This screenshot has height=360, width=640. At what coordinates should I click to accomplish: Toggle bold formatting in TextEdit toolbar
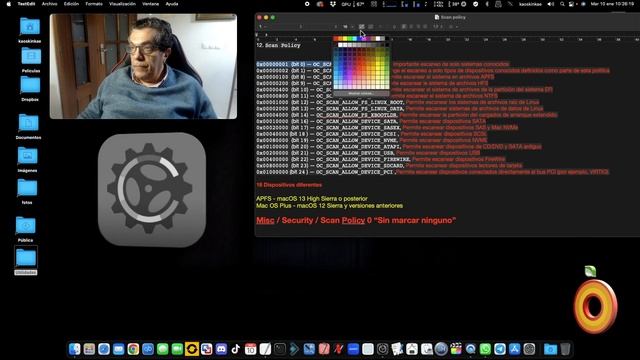pyautogui.click(x=380, y=27)
